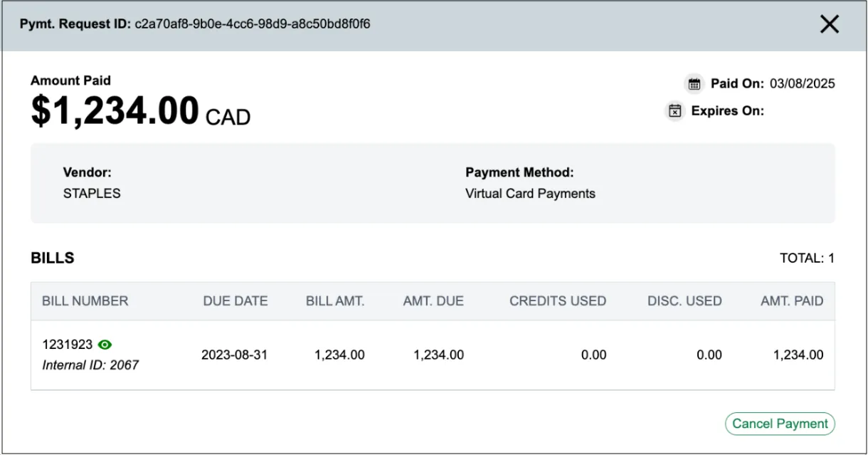Click the Expires On label
868x455 pixels.
[x=728, y=111]
